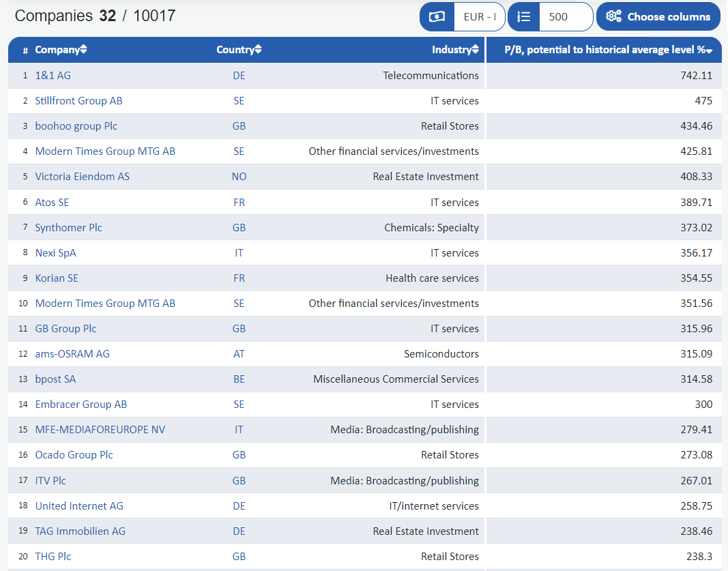Click Semiconductors industry cell
The image size is (728, 571).
tap(441, 354)
